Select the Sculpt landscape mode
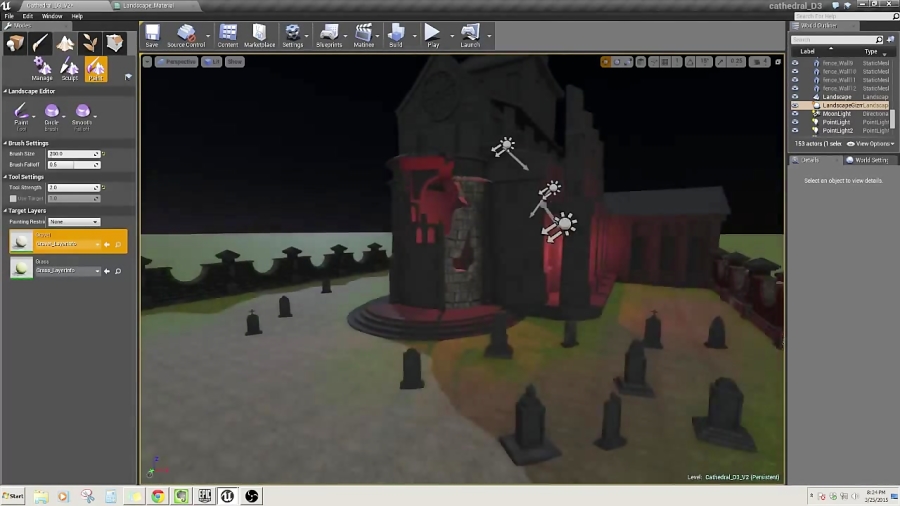The width and height of the screenshot is (900, 506). (x=70, y=68)
